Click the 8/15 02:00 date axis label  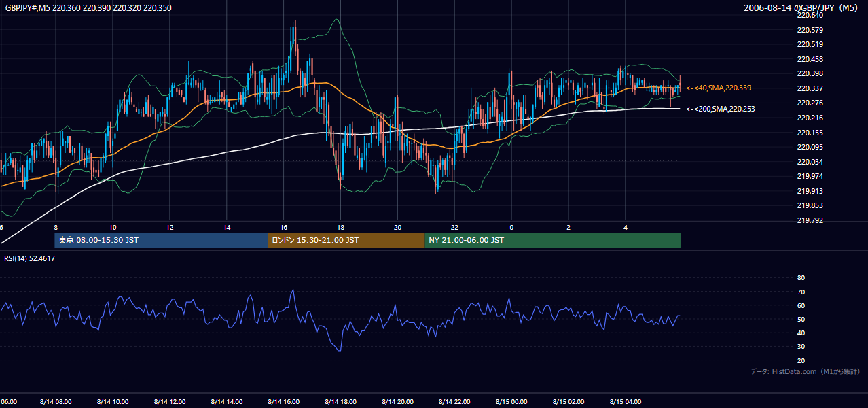click(x=568, y=402)
